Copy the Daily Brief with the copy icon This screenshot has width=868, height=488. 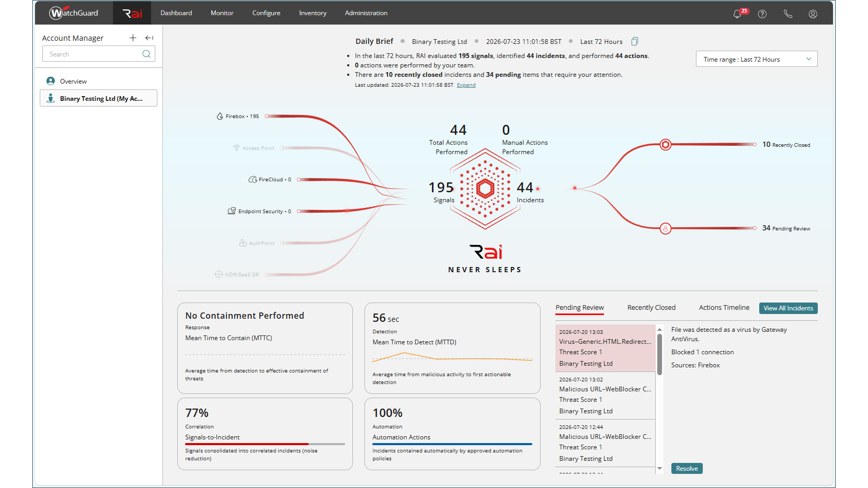click(x=635, y=41)
